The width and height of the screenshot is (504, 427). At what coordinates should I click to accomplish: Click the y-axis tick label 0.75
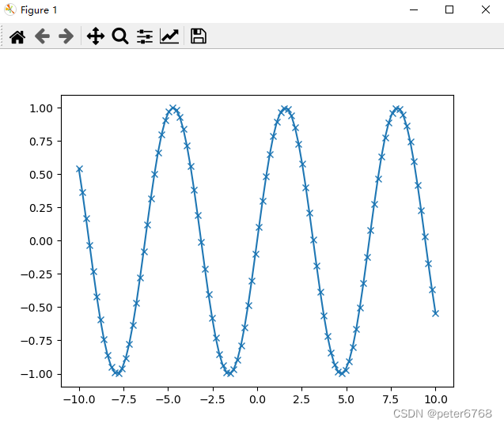pos(41,142)
